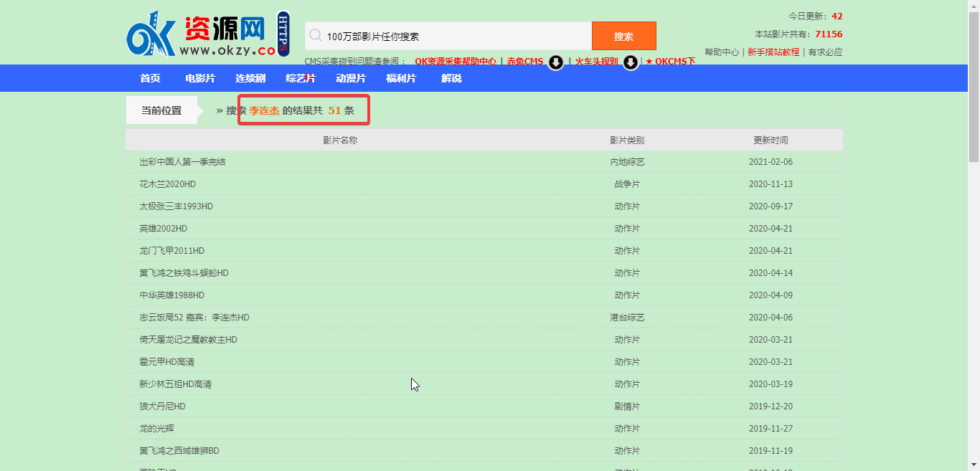Click the OK资源采集帮助中心 link
The width and height of the screenshot is (980, 471).
455,62
